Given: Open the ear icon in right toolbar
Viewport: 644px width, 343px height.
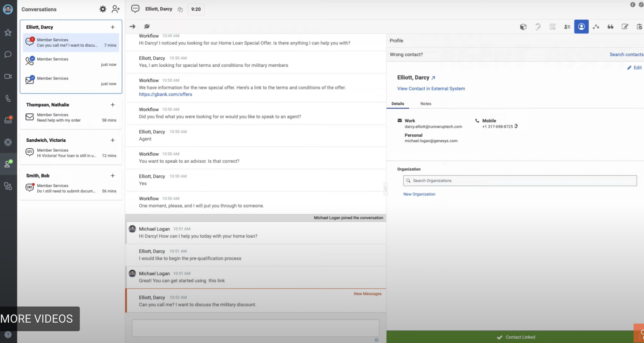Looking at the screenshot, I should (538, 27).
